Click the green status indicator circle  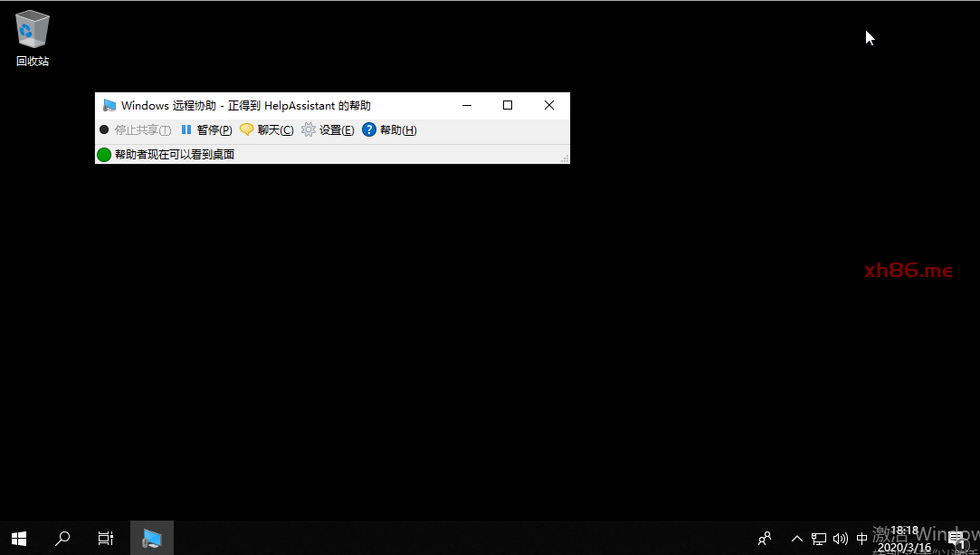(104, 155)
